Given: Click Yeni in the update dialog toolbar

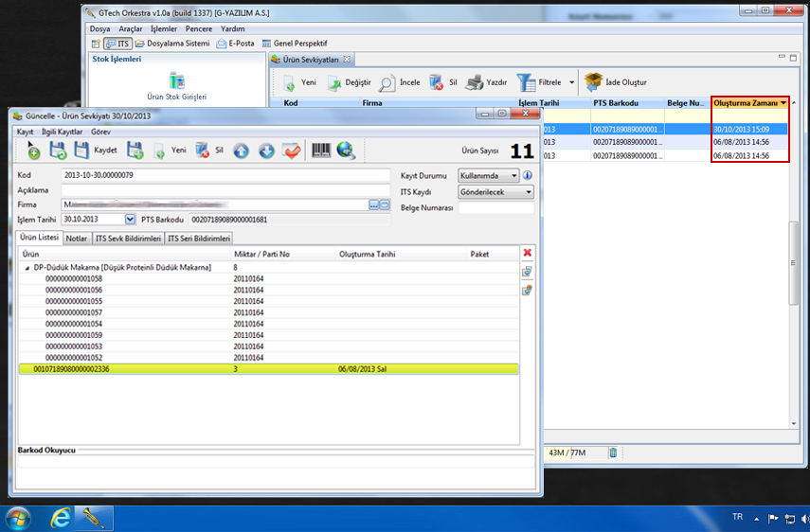Looking at the screenshot, I should coord(170,151).
